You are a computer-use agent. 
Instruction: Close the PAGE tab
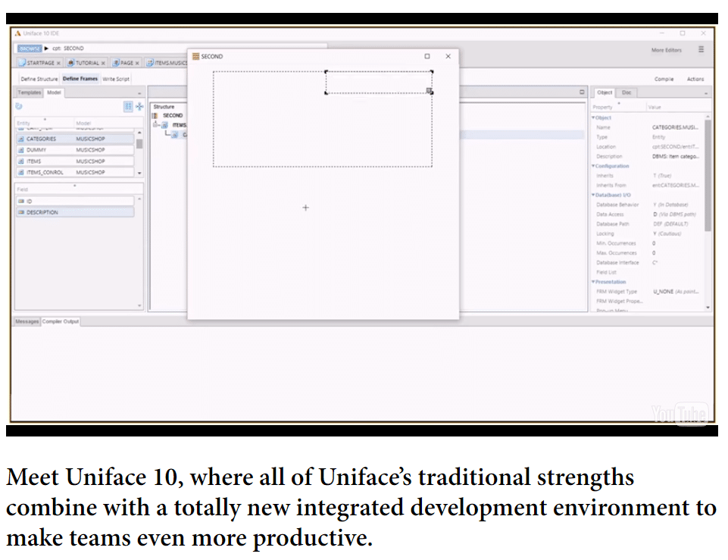pyautogui.click(x=137, y=63)
